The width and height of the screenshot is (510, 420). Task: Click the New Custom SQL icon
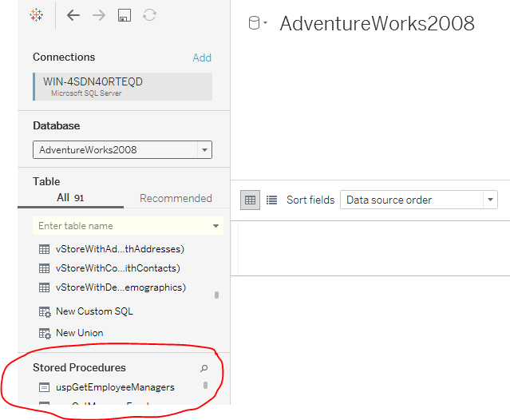tap(45, 311)
